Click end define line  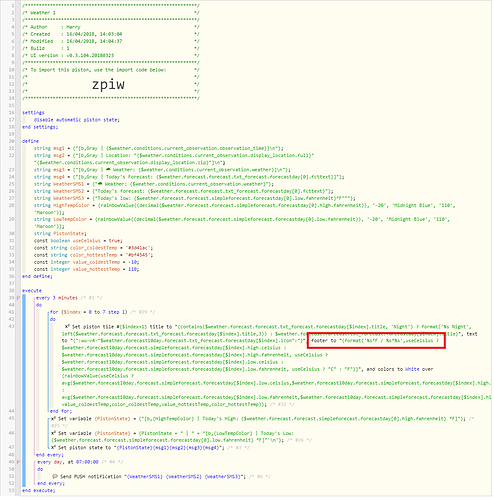coord(37,277)
